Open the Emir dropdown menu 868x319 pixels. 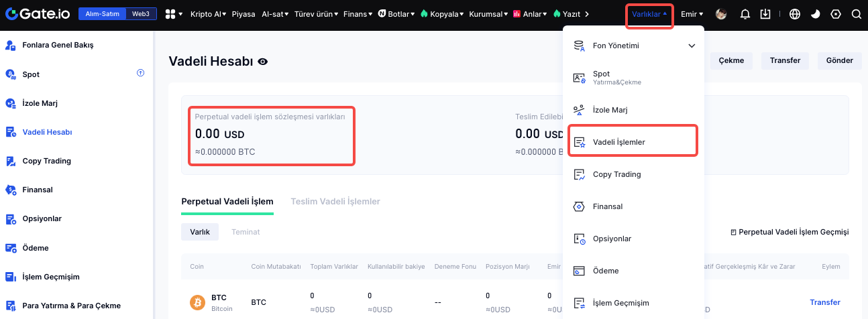point(692,14)
